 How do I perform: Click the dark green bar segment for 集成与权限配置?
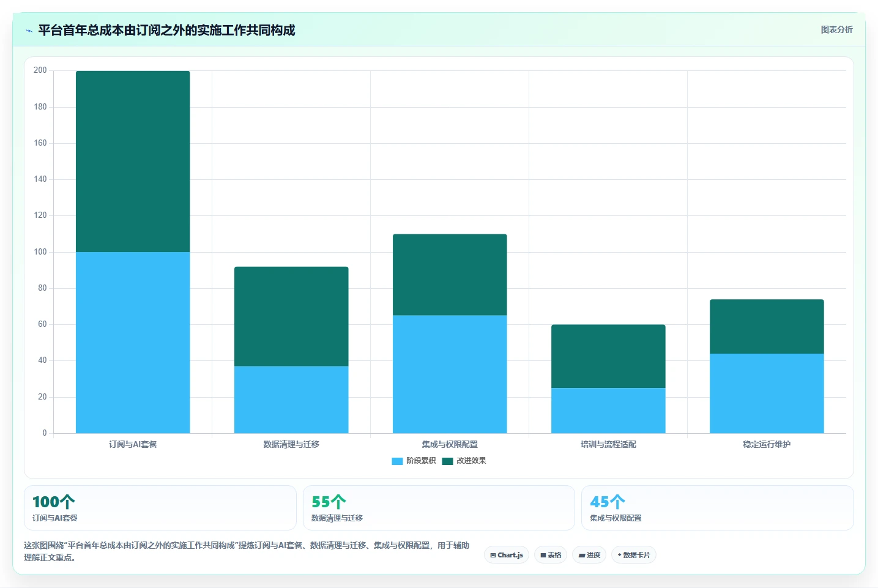tap(450, 275)
